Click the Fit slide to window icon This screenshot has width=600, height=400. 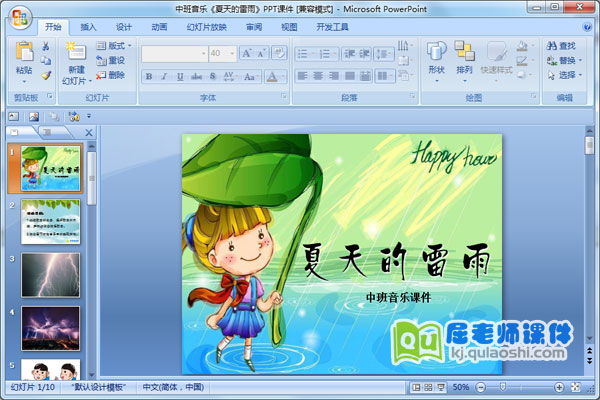[x=575, y=387]
